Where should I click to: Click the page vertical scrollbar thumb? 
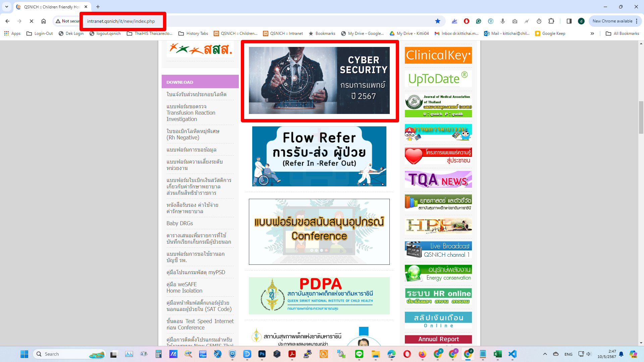pyautogui.click(x=641, y=117)
